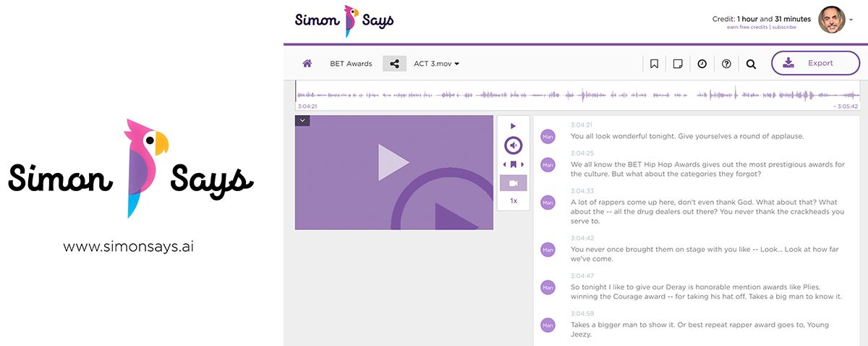
Task: Open the BET Awards project
Action: 351,64
